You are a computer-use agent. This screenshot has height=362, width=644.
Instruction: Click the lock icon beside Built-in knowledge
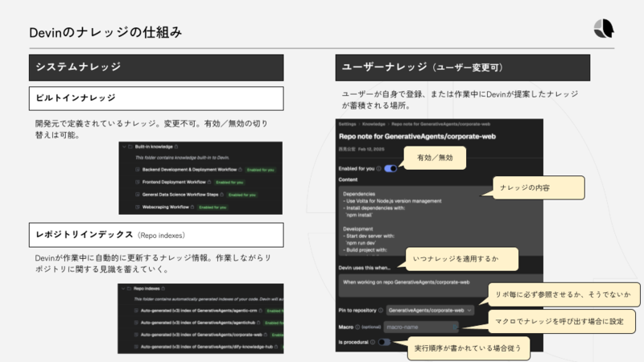click(176, 146)
